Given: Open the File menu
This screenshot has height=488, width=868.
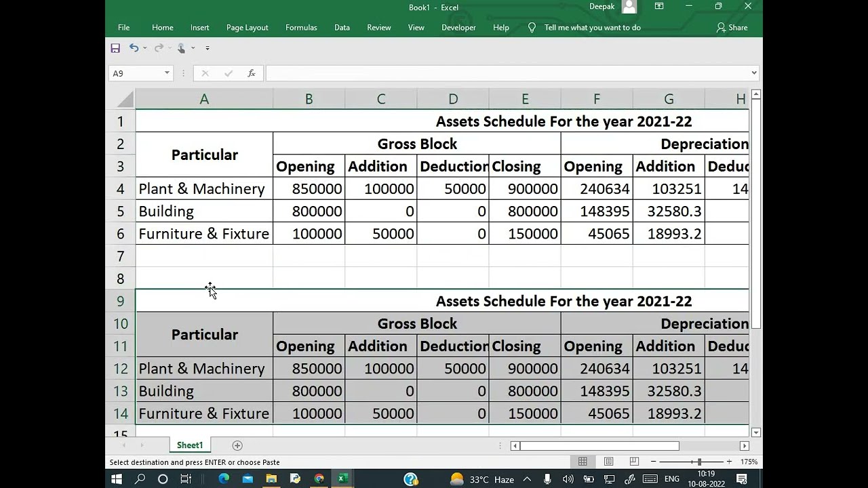Looking at the screenshot, I should tap(123, 28).
